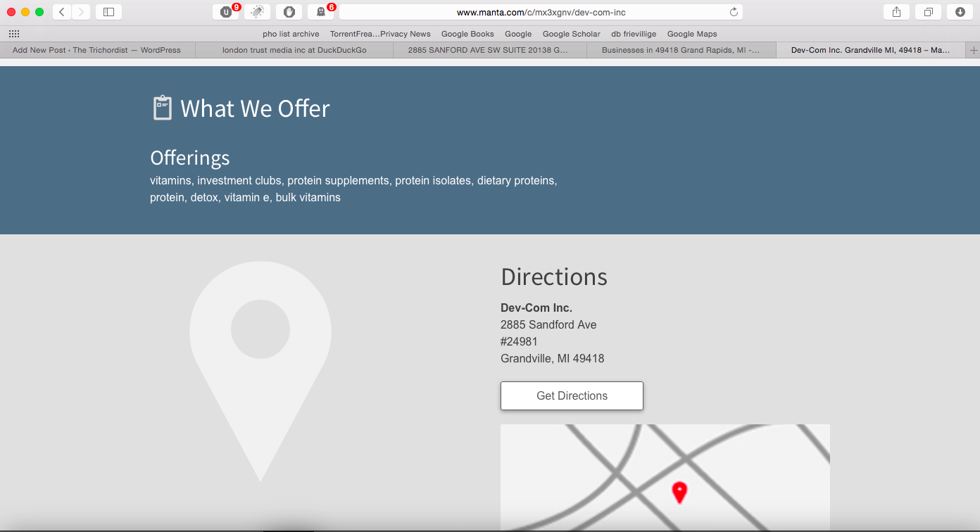This screenshot has height=532, width=980.
Task: Switch to Businesses in 49418 Grand Rapids tab
Action: (680, 50)
